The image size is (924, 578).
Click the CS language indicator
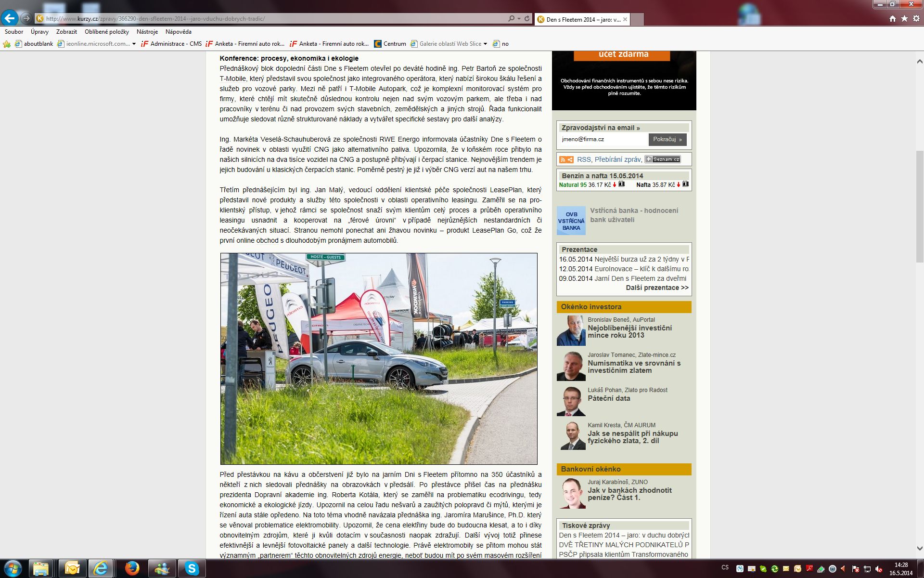click(725, 567)
